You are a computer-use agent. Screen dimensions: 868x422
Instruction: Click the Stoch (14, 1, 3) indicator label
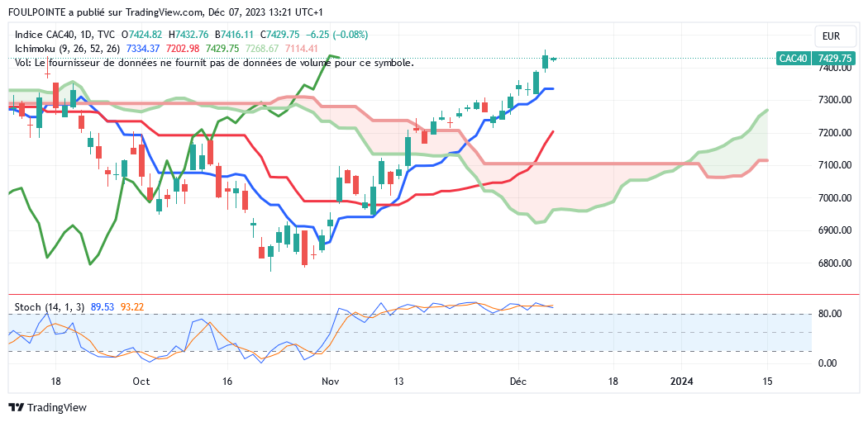(x=50, y=307)
